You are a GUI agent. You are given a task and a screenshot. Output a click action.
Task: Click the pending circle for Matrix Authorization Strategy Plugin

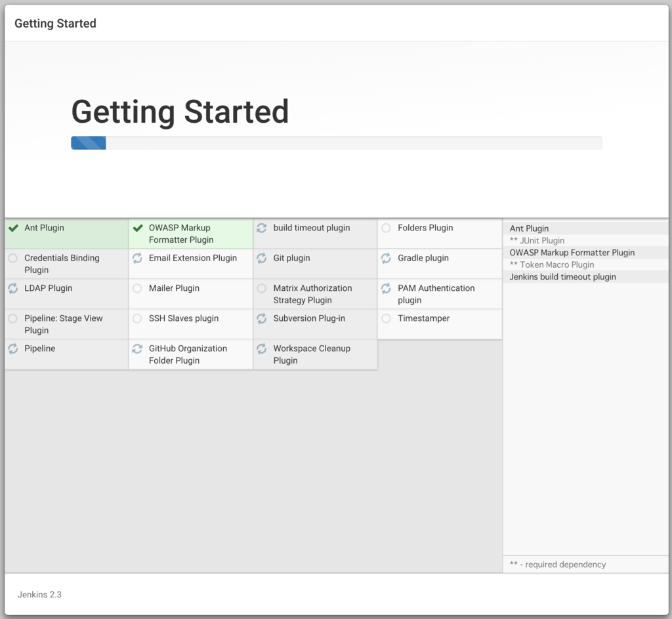[261, 289]
